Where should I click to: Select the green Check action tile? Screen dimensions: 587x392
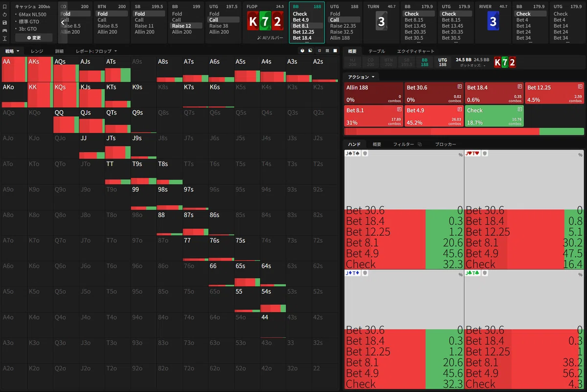(x=494, y=116)
